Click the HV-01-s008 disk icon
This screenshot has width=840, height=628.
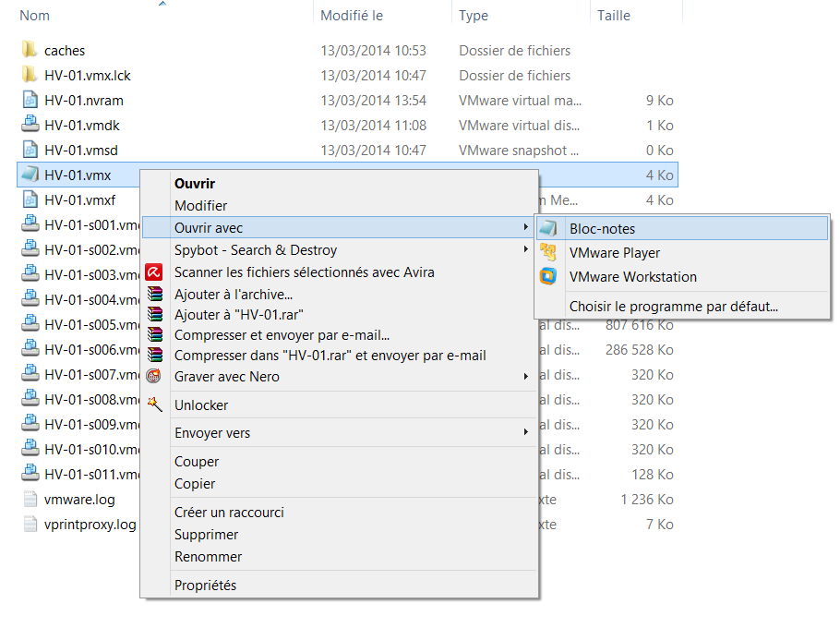point(30,399)
